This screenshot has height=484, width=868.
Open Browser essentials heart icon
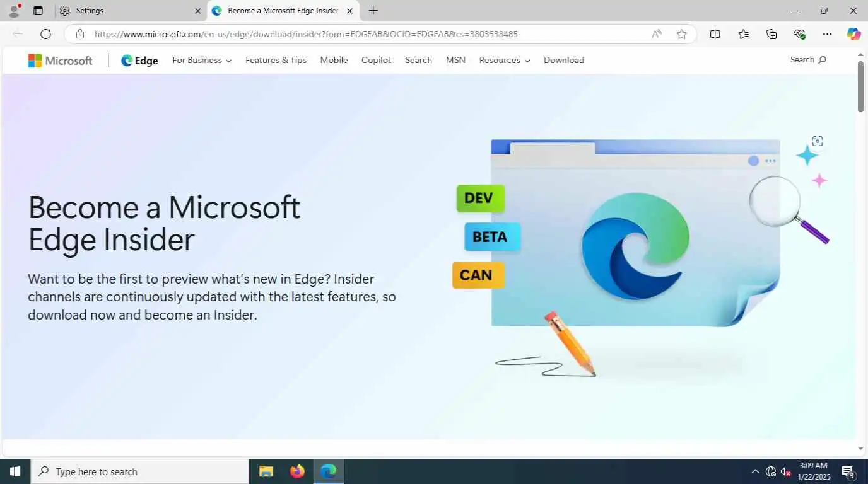coord(800,34)
